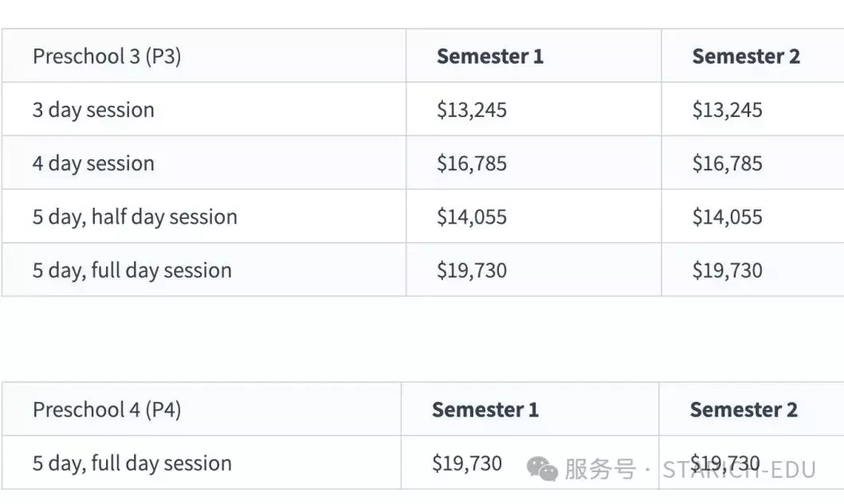Click 5 day, full day session in P4 table
This screenshot has height=504, width=844.
pyautogui.click(x=132, y=463)
